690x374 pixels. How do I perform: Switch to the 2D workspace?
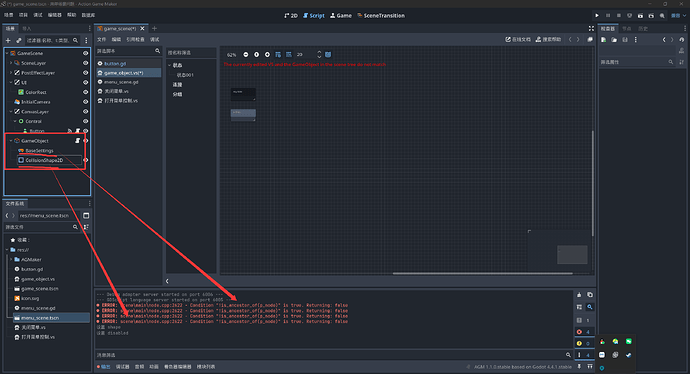(291, 15)
